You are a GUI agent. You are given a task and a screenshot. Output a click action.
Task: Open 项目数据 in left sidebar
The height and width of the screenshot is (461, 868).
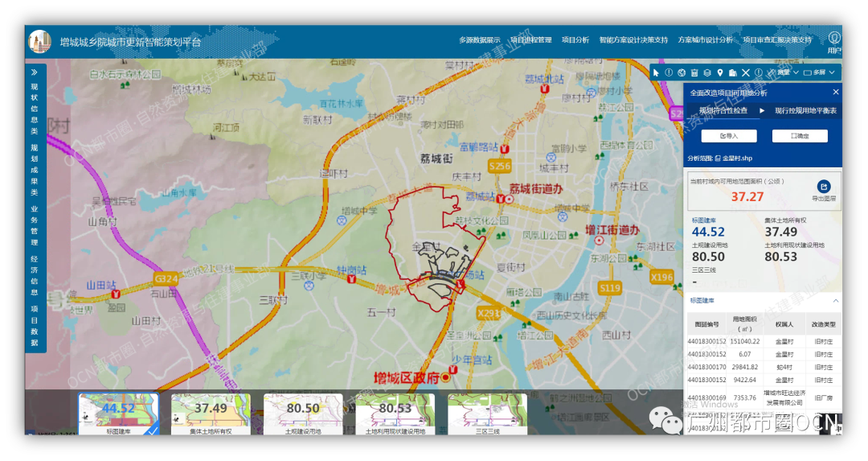click(35, 326)
